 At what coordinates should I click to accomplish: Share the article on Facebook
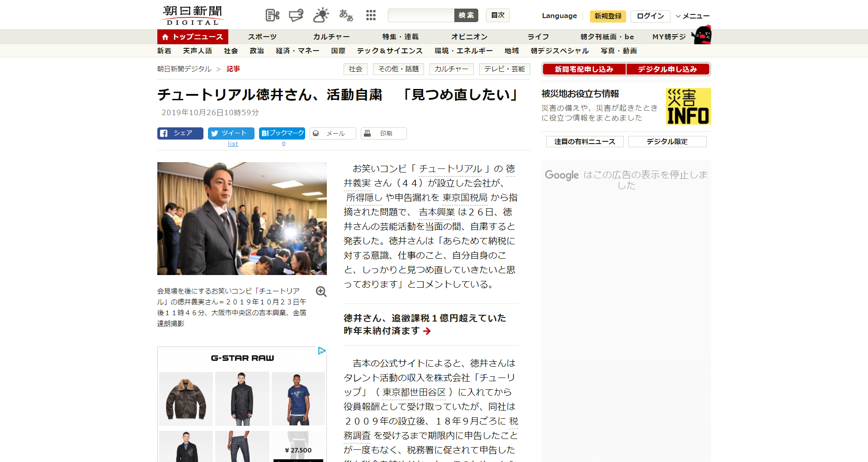pyautogui.click(x=180, y=133)
